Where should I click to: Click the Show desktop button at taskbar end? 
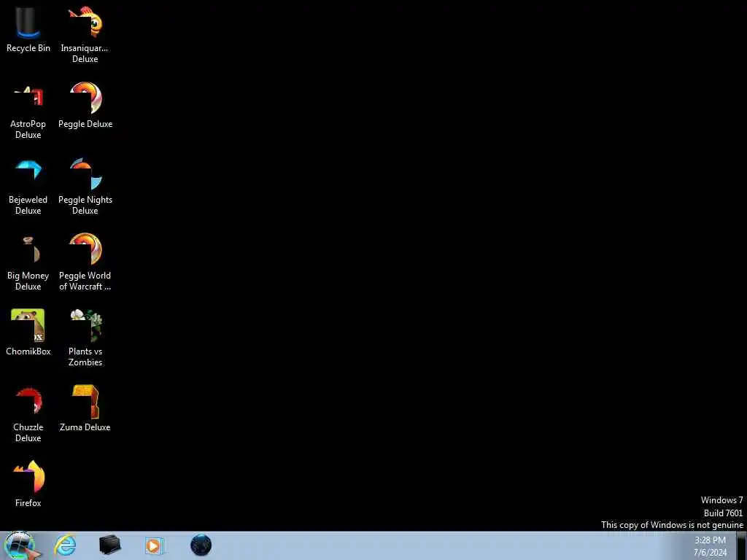742,545
